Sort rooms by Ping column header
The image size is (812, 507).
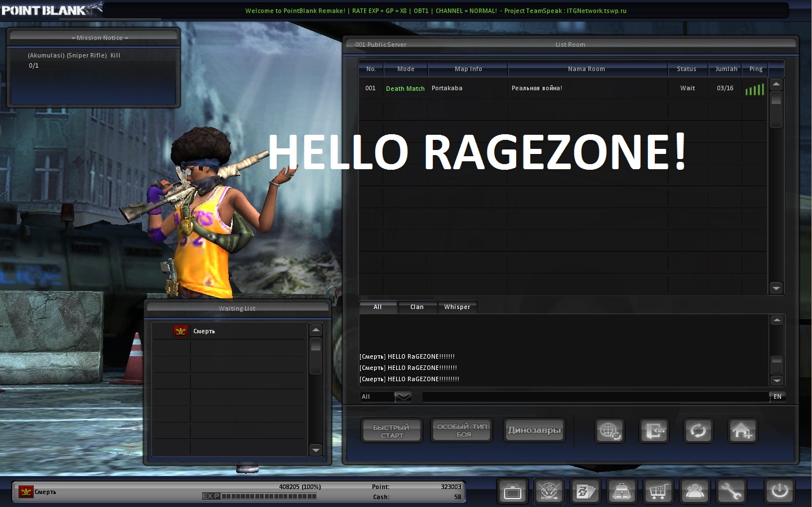(756, 69)
